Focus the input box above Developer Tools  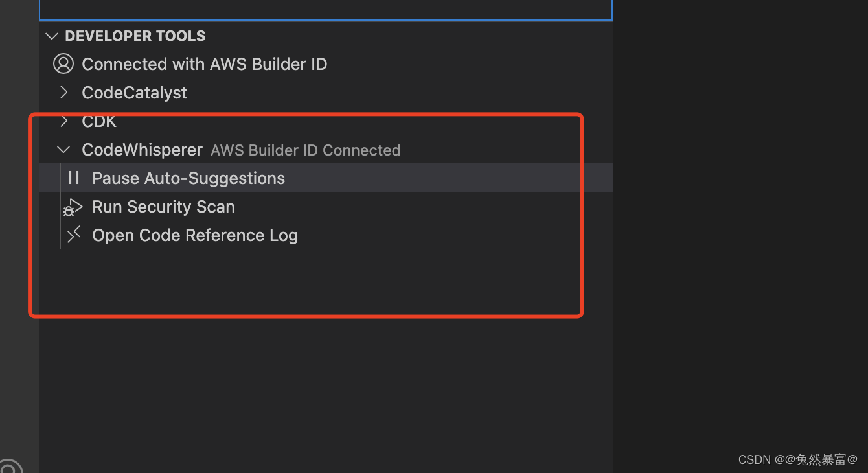coord(326,10)
